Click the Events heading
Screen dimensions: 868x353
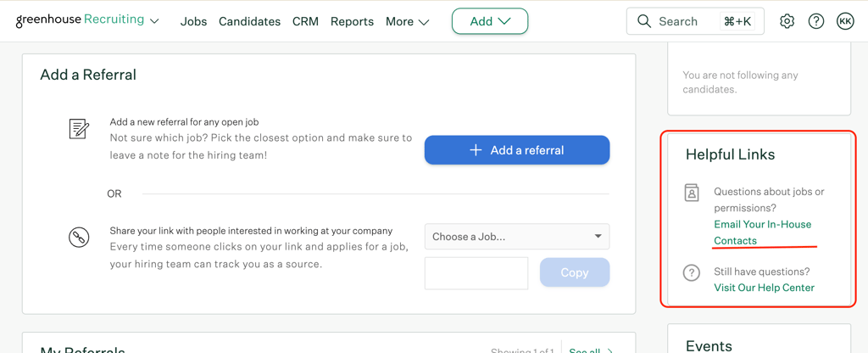tap(709, 346)
